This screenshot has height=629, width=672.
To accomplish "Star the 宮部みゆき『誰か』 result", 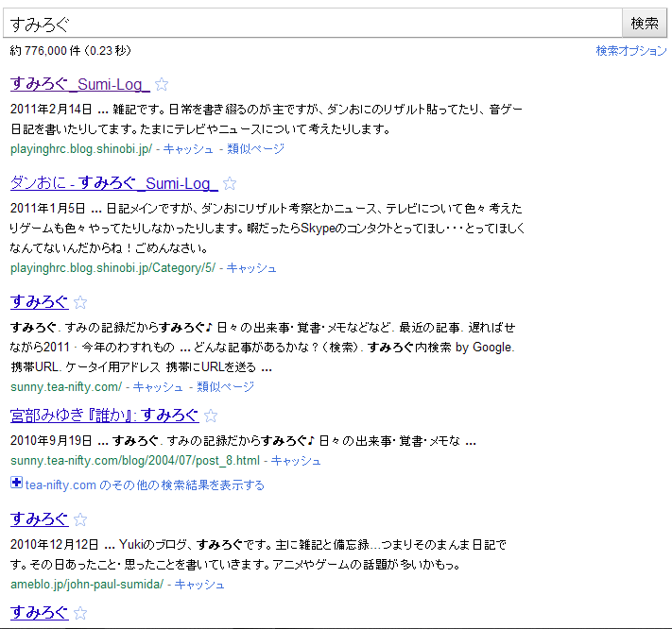I will click(211, 416).
